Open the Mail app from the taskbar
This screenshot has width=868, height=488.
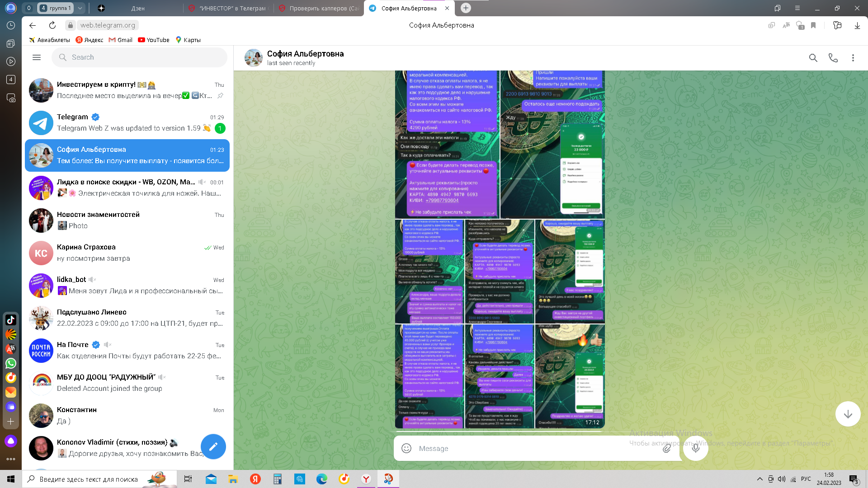211,479
